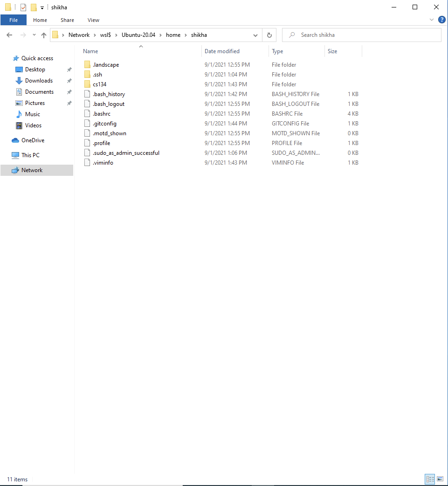
Task: Sort files by the Size column
Action: 332,51
